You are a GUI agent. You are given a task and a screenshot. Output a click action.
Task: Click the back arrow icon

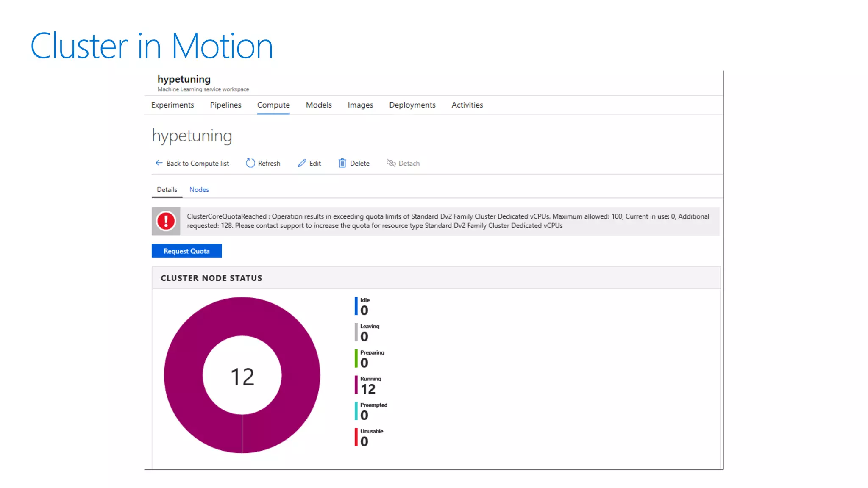[x=159, y=163]
